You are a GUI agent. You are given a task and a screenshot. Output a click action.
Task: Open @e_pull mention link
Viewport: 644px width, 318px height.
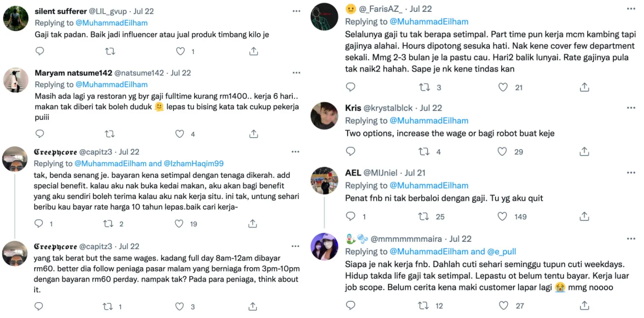point(501,252)
